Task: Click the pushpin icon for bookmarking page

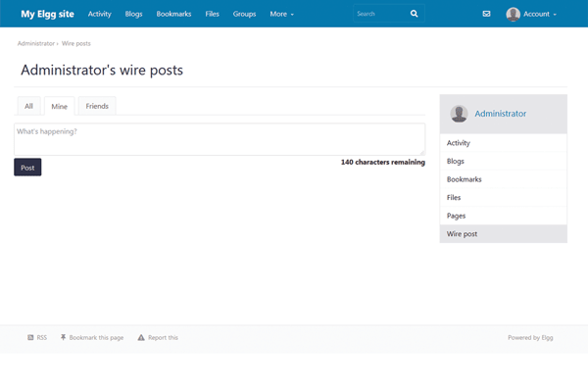Action: click(x=63, y=337)
